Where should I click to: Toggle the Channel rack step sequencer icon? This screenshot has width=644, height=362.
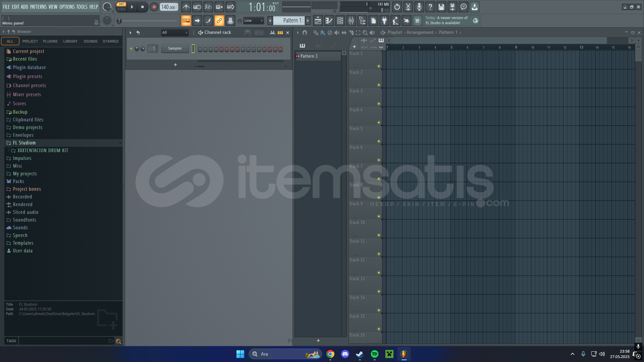(x=280, y=33)
